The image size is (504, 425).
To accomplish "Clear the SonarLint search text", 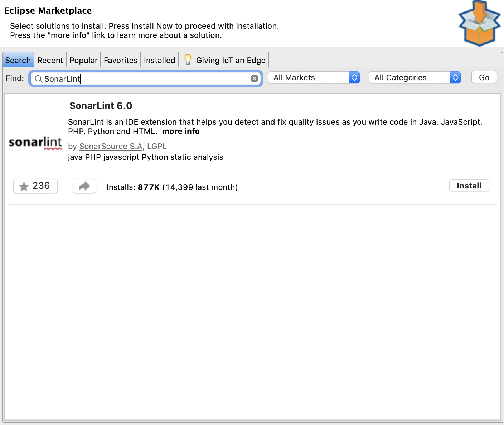I will [255, 78].
